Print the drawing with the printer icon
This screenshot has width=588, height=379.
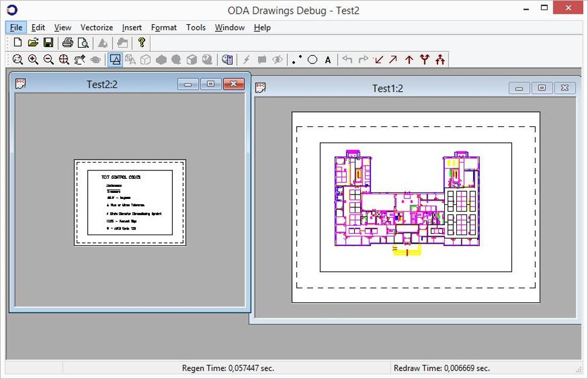pyautogui.click(x=68, y=42)
